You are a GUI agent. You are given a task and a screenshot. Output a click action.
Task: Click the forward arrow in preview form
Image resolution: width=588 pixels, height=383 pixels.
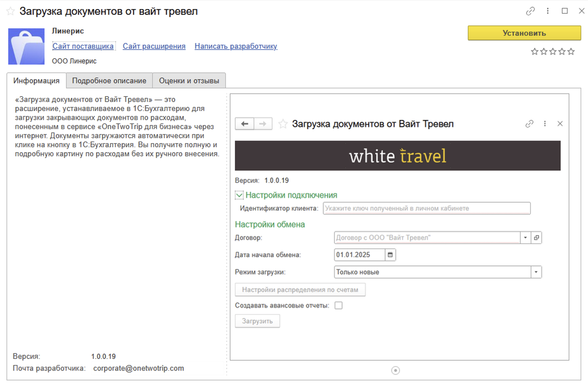(x=263, y=124)
